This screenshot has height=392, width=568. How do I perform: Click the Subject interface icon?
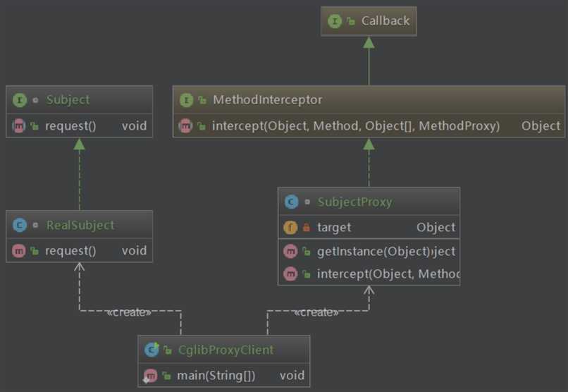20,100
